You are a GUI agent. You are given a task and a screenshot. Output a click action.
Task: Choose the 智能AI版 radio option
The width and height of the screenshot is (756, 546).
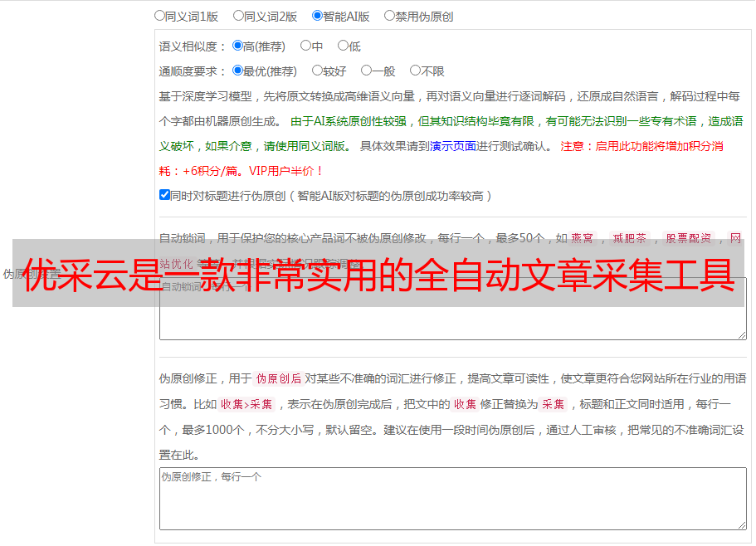point(317,16)
